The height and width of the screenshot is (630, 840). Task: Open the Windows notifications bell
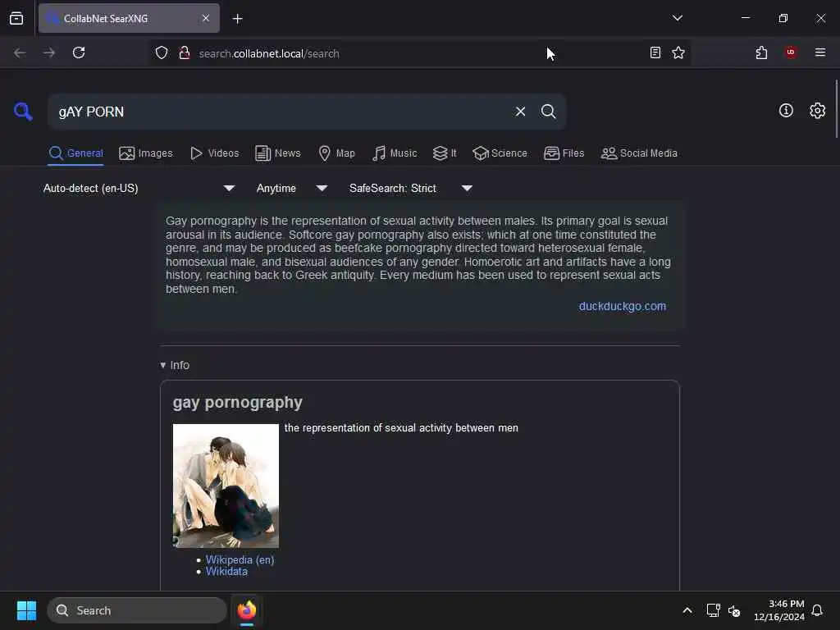[x=817, y=610]
